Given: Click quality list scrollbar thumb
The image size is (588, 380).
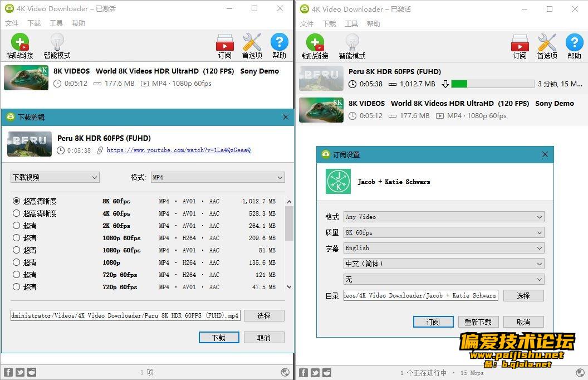Looking at the screenshot, I should [x=289, y=223].
